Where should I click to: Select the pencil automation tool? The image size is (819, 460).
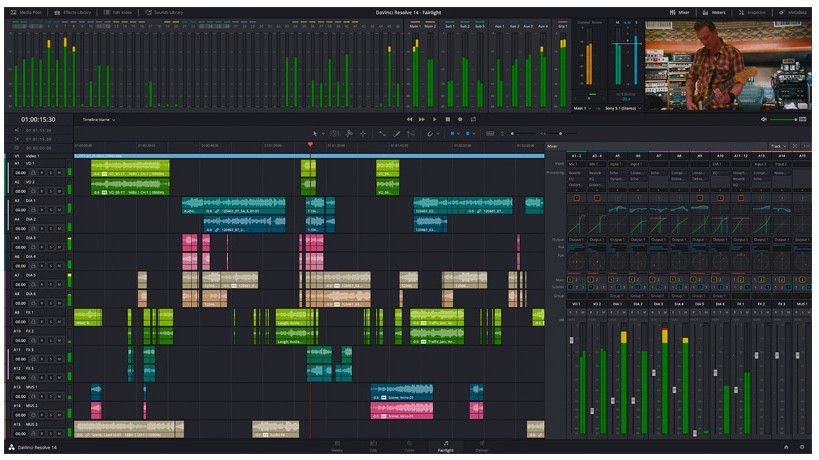point(396,134)
